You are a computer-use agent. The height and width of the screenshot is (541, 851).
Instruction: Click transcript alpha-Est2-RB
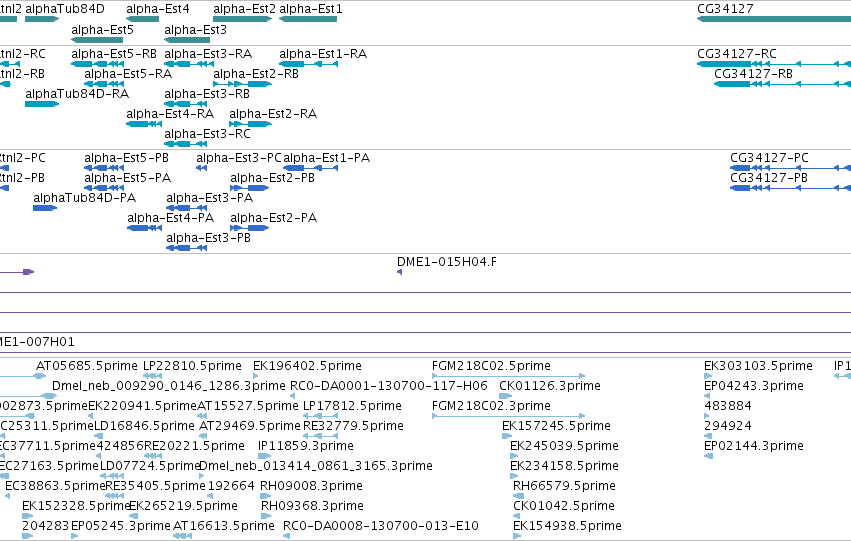[x=243, y=84]
